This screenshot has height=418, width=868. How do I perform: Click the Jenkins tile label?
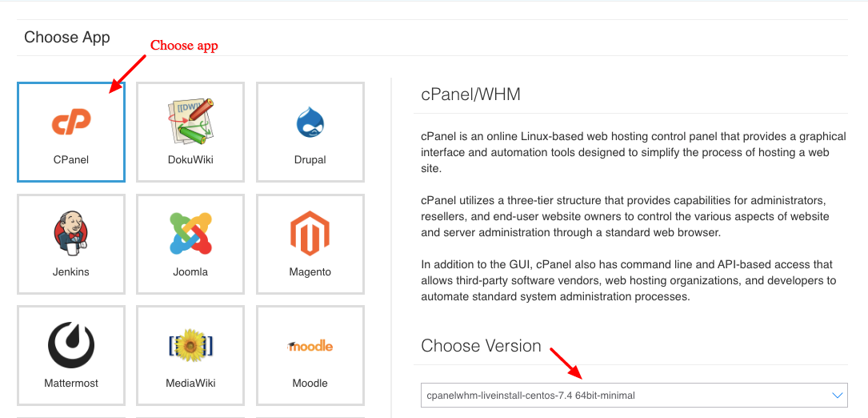click(x=71, y=271)
